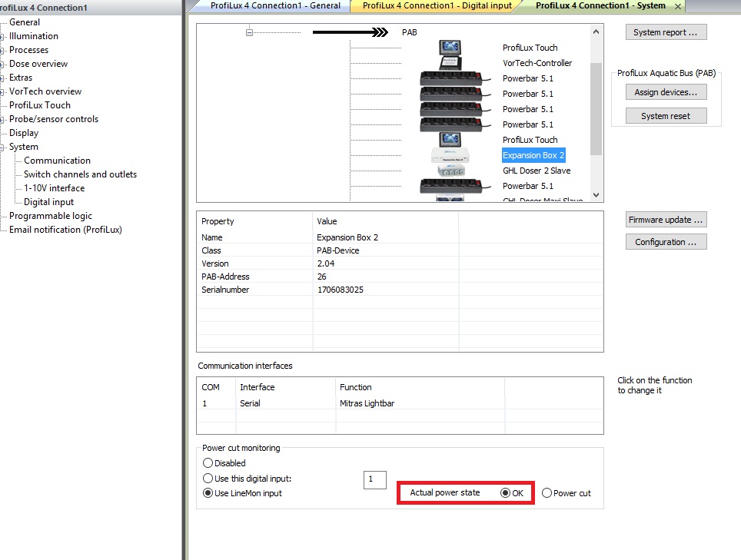Screen dimensions: 741x560
Task: Open Illumination in the navigation tree
Action: [x=34, y=36]
